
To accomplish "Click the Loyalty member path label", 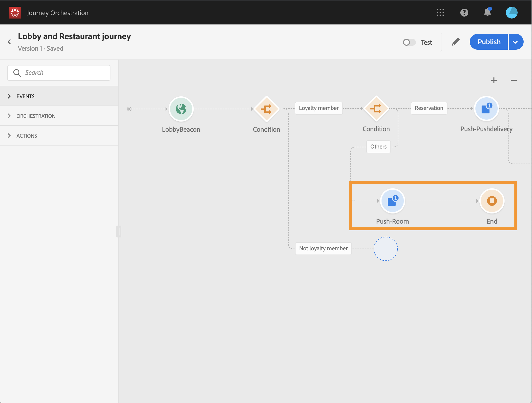I will [x=318, y=108].
